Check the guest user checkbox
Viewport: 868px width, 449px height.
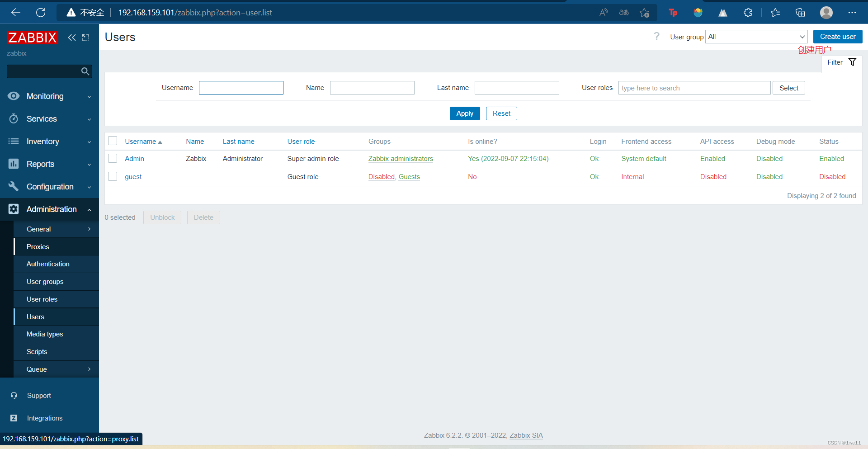(113, 176)
